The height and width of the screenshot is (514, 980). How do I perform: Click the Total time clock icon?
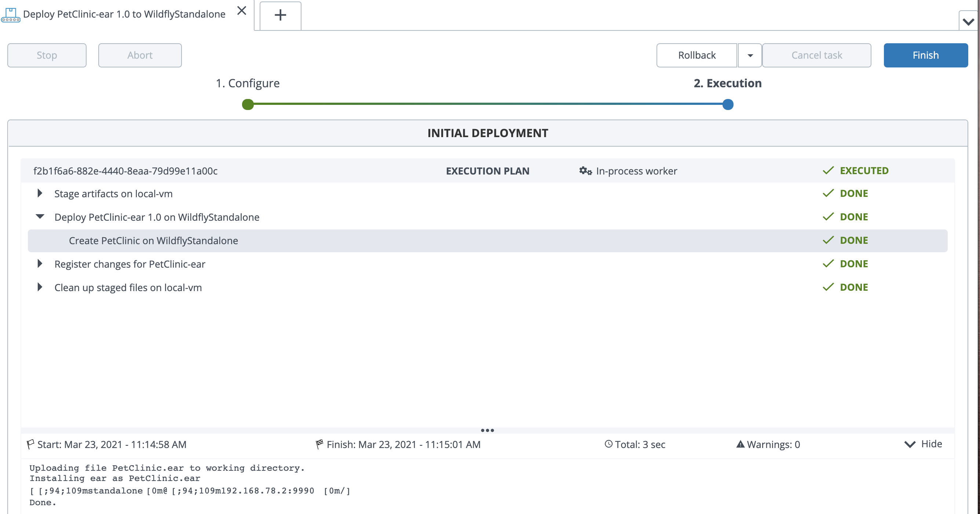tap(608, 444)
